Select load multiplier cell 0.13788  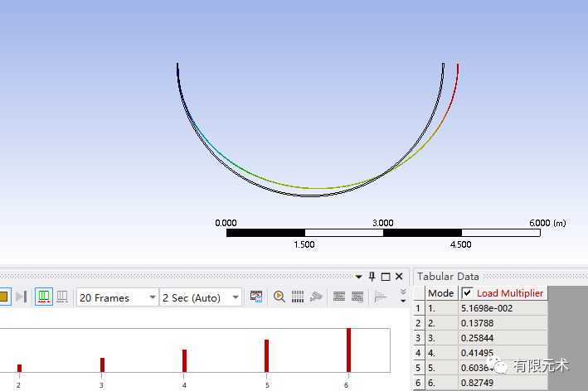pos(503,323)
